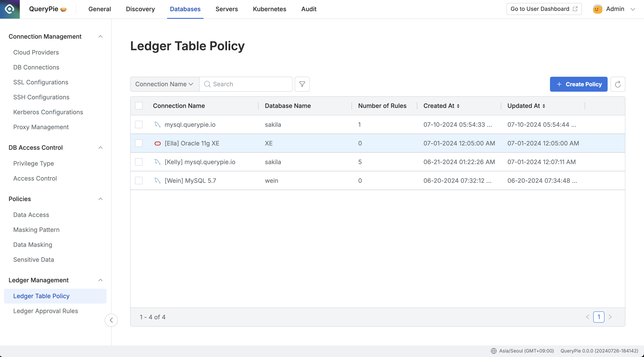Click the pie emoji next to QueryPie

pos(63,10)
